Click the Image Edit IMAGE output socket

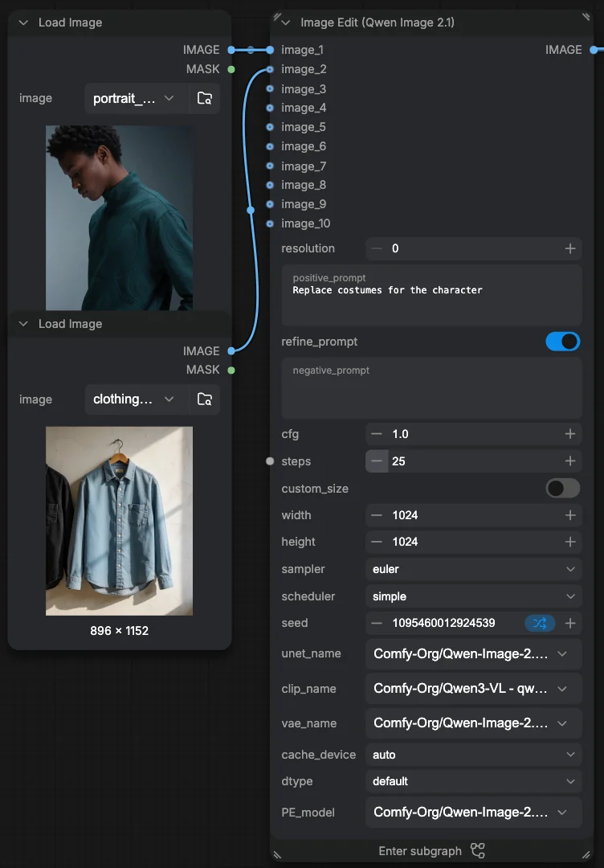click(x=594, y=50)
